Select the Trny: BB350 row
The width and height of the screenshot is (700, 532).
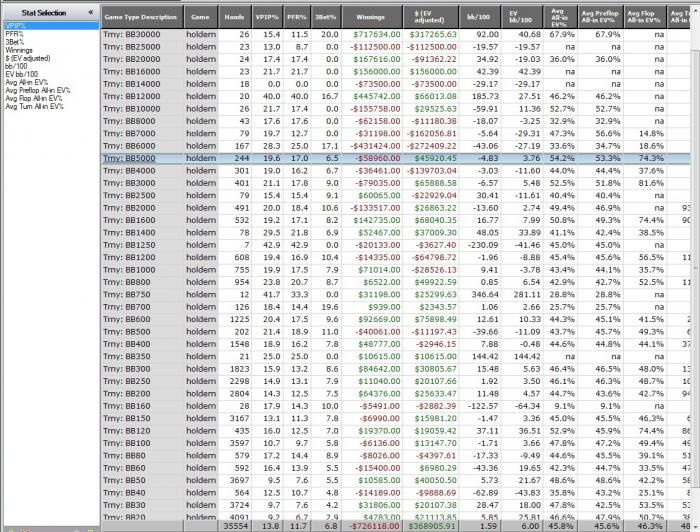coord(396,357)
